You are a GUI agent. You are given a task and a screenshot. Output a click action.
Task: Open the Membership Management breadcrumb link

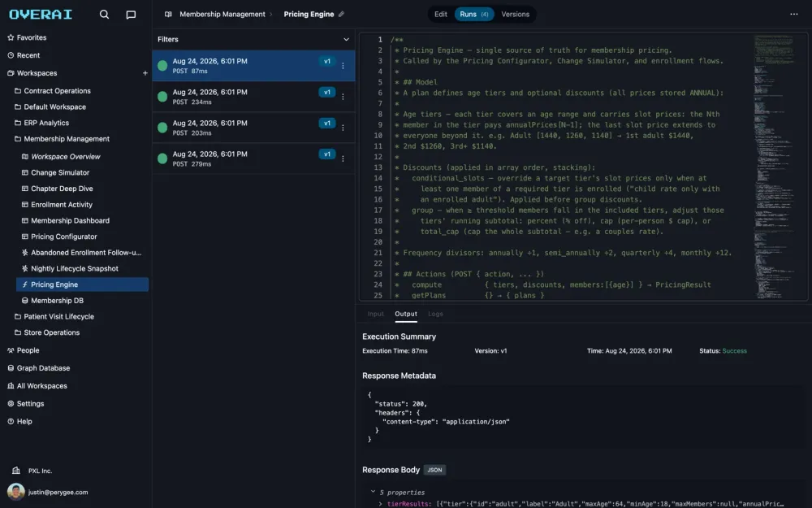[x=222, y=14]
